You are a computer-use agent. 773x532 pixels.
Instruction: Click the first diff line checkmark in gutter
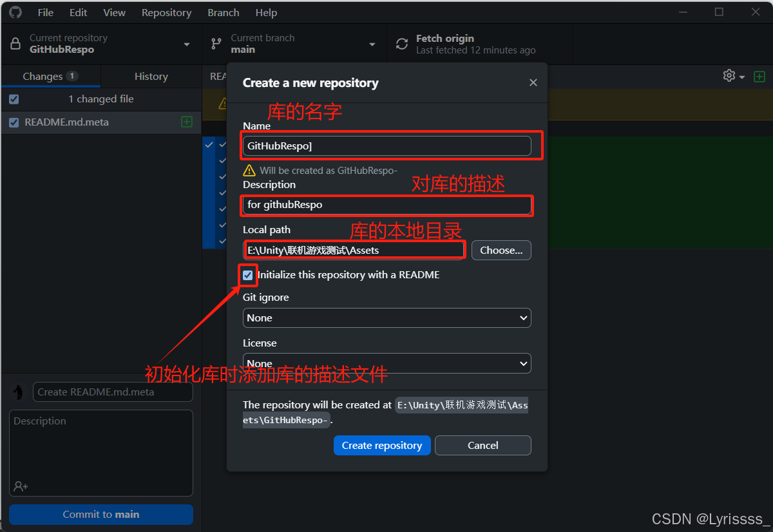tap(209, 145)
